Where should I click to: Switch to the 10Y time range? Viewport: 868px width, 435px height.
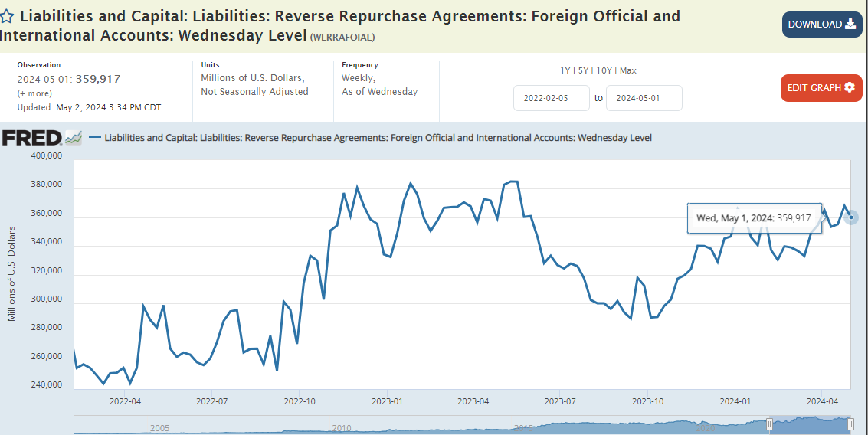point(604,70)
